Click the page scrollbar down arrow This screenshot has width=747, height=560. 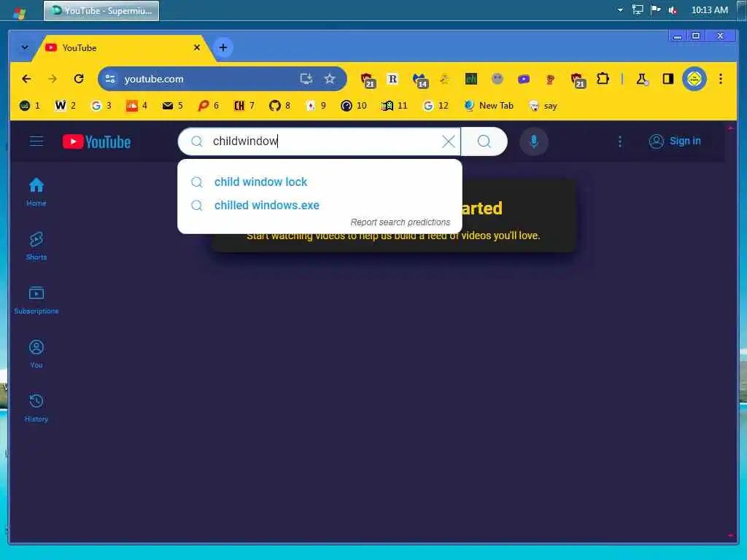[x=731, y=536]
